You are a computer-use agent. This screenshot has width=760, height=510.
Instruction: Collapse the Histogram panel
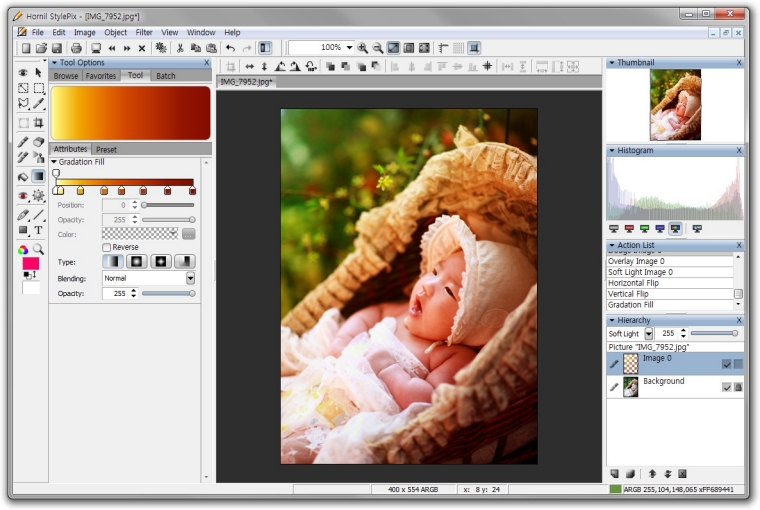(x=612, y=150)
